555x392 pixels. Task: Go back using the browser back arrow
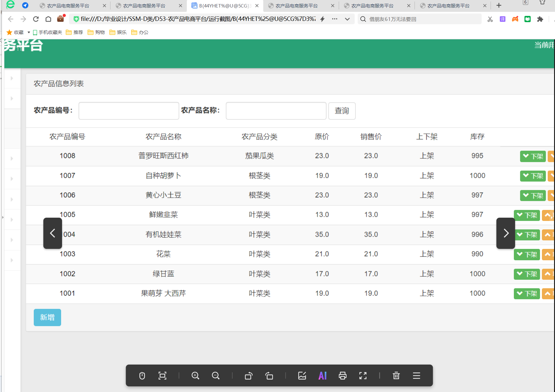[11, 19]
